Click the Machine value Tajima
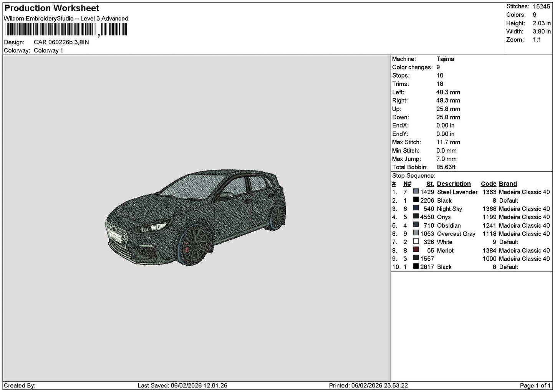Viewport: 555px width, 392px height. 445,59
